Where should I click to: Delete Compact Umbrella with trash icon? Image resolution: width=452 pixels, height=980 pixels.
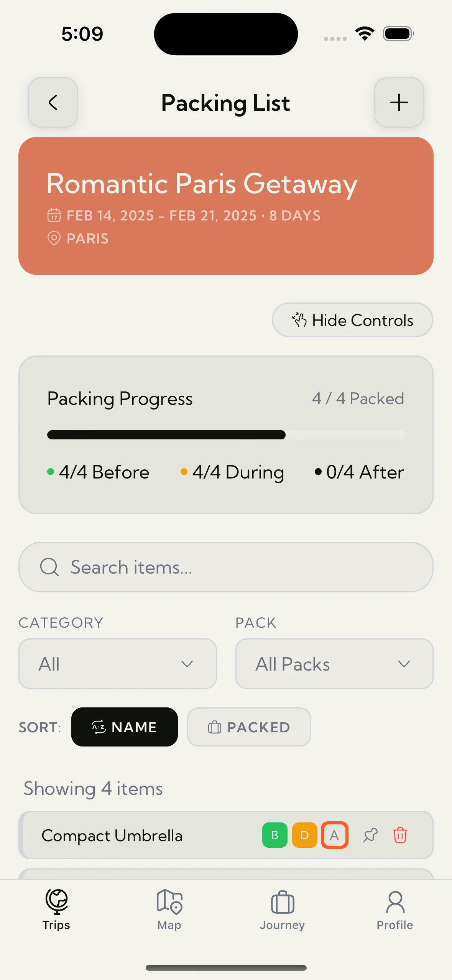pos(400,835)
